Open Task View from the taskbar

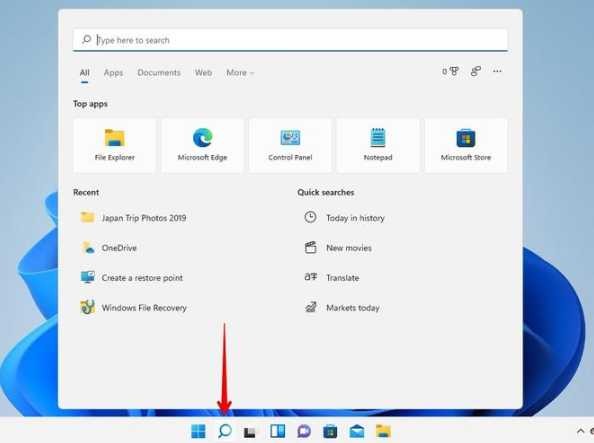249,432
